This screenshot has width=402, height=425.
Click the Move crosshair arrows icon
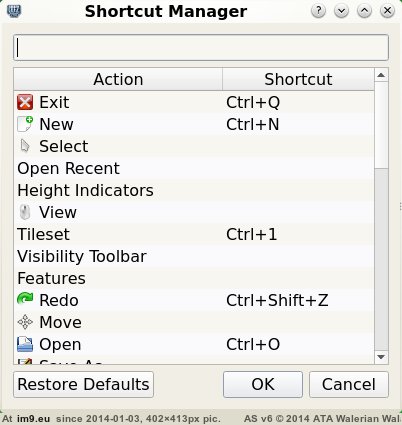[x=25, y=322]
